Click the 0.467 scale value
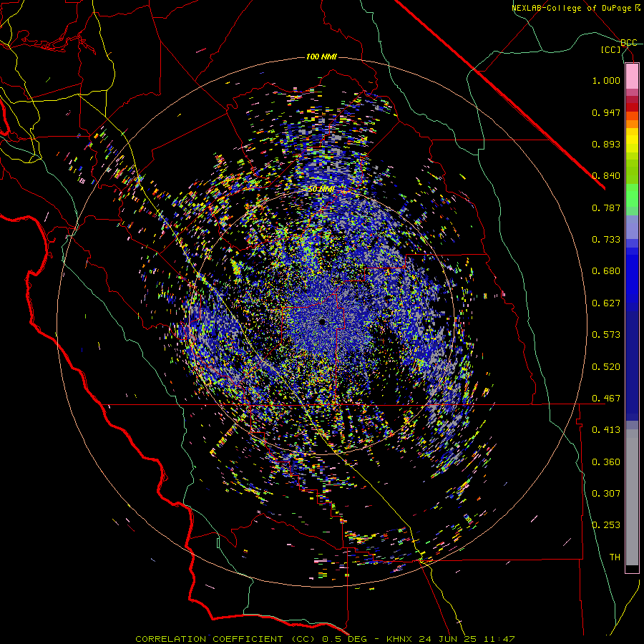644x644 pixels. 606,399
